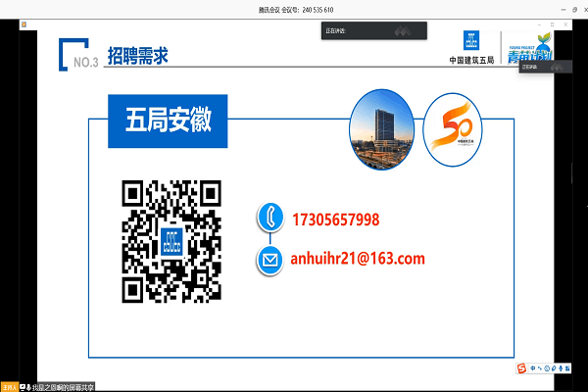Click the 中国建筑五局 company logo
Image resolution: width=588 pixels, height=392 pixels.
coord(472,51)
